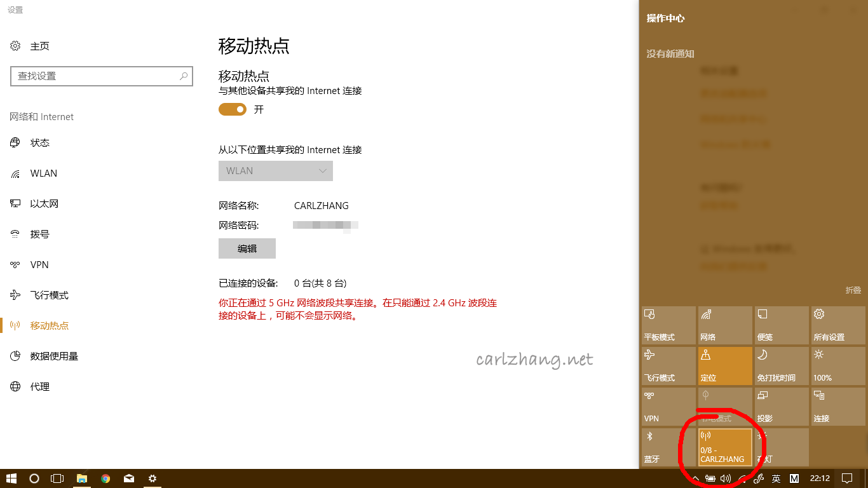Click the 查找设置 search box

[x=102, y=76]
